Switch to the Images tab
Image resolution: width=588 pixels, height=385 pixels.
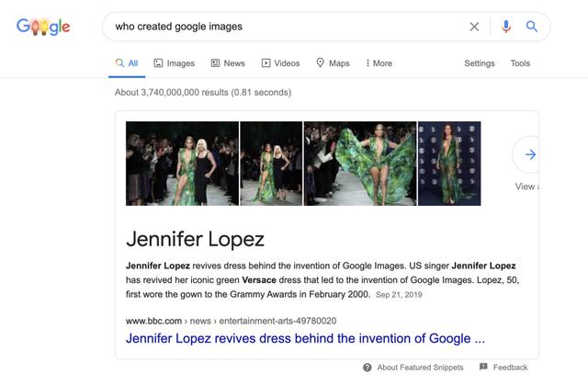175,63
